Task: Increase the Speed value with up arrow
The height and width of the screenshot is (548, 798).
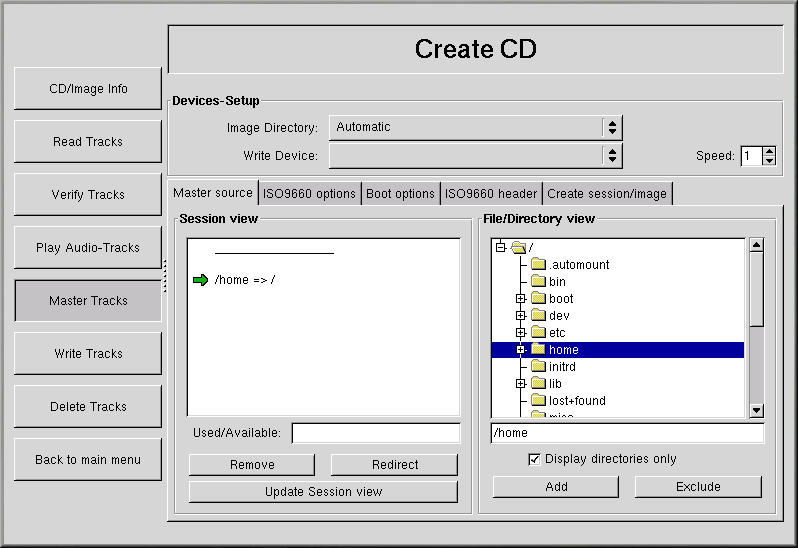Action: click(x=769, y=152)
